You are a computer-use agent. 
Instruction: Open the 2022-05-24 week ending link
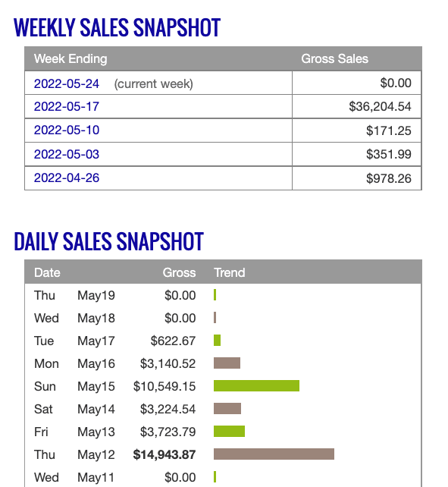click(67, 83)
